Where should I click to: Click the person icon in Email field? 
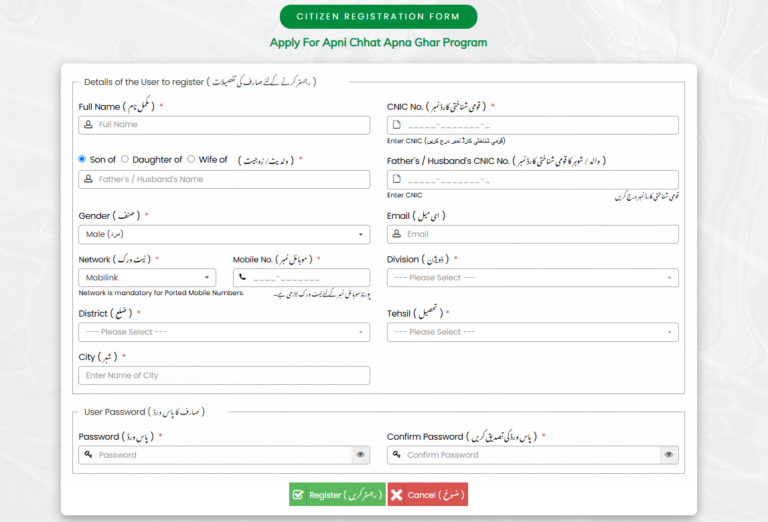click(397, 234)
